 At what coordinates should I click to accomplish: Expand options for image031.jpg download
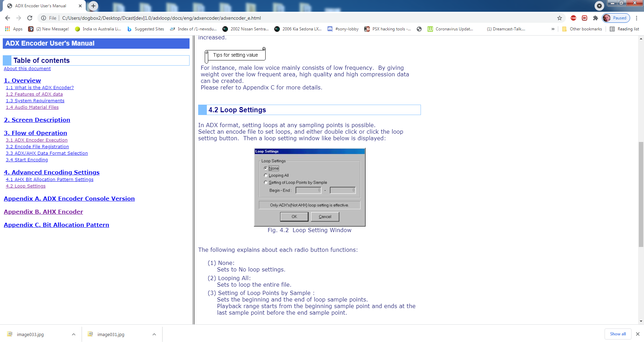point(154,334)
